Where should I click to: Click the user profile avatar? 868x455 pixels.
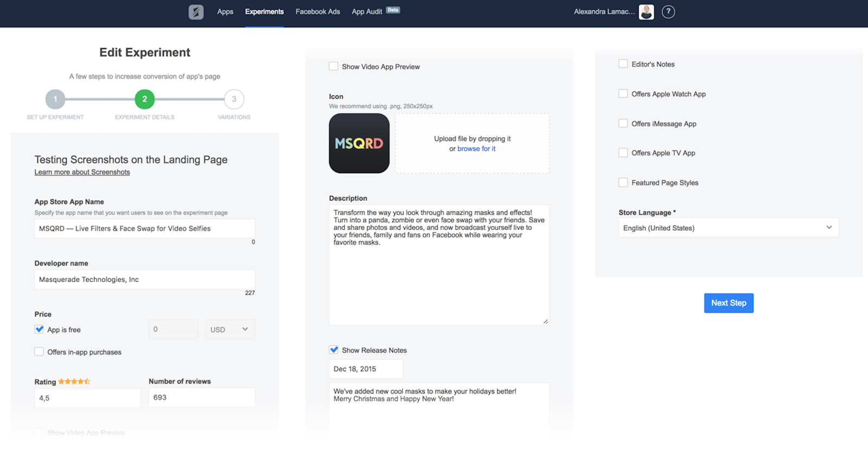[646, 12]
